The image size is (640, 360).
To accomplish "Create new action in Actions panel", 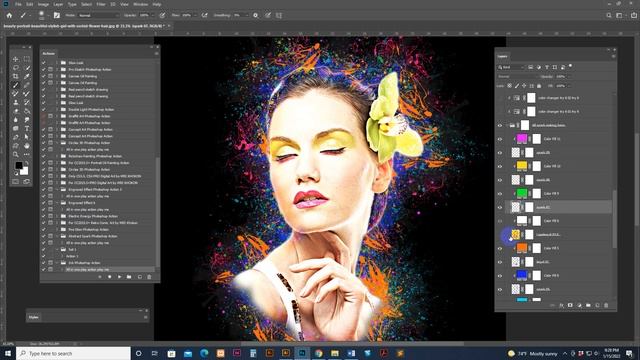I will pyautogui.click(x=140, y=277).
